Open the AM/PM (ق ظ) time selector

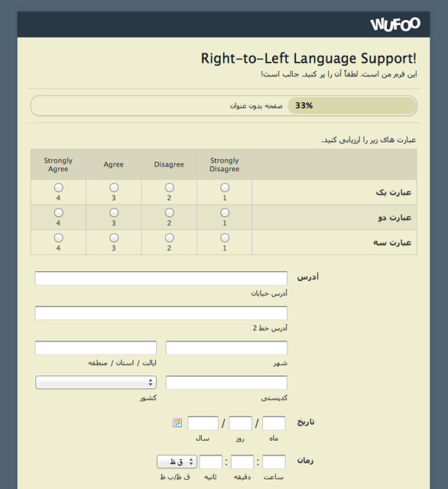pos(177,461)
